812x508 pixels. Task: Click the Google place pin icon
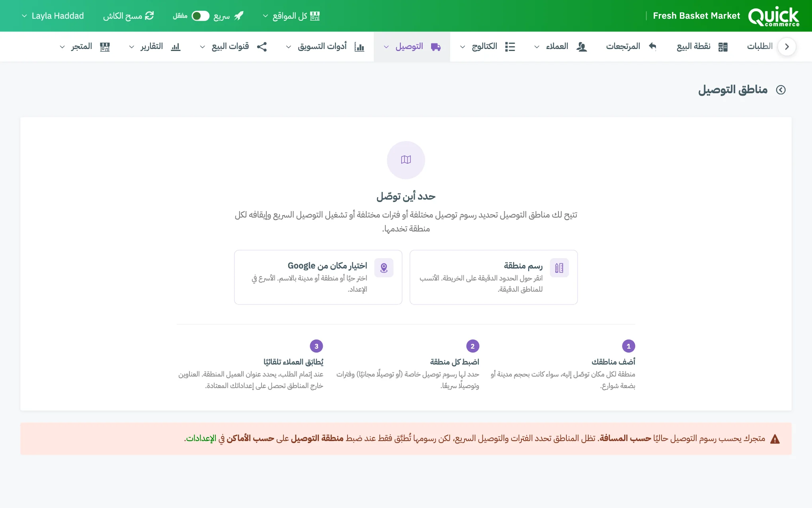(x=384, y=268)
